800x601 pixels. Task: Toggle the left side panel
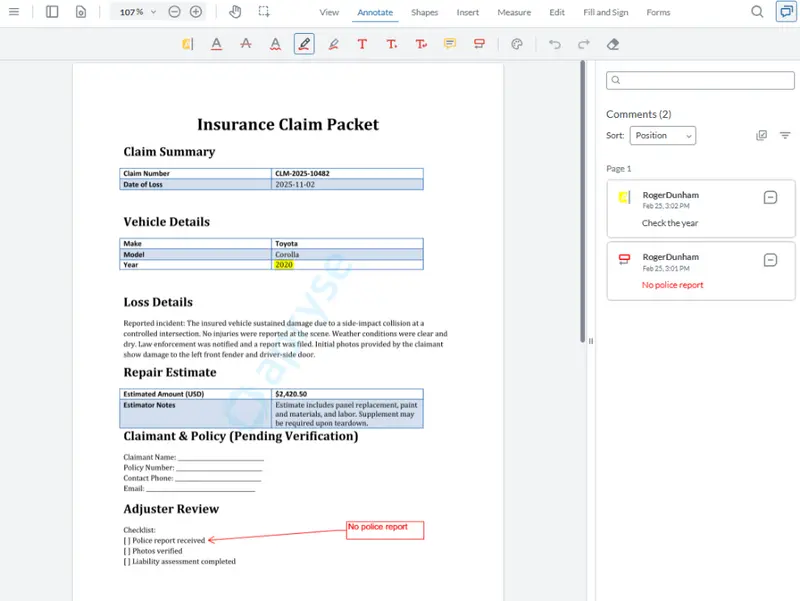coord(52,11)
